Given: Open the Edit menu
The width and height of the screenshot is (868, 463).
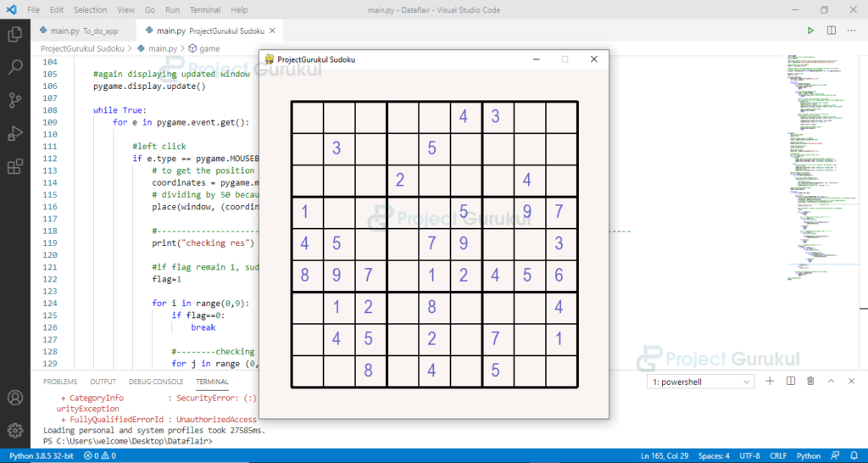Looking at the screenshot, I should (56, 10).
